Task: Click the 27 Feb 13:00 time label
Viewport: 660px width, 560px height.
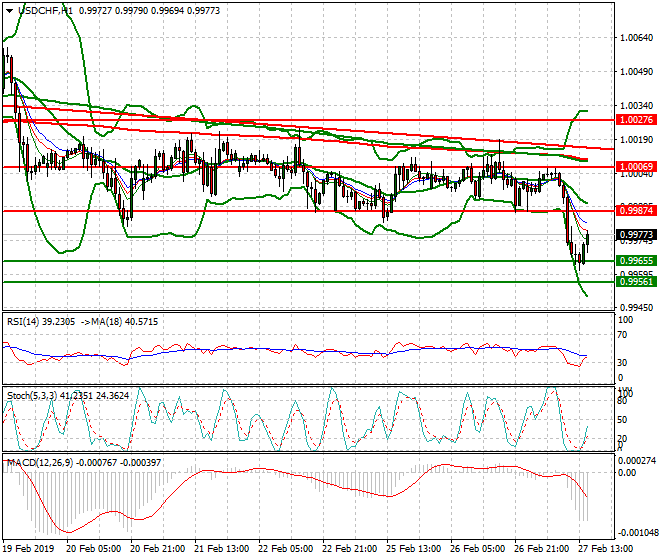Action: click(605, 549)
